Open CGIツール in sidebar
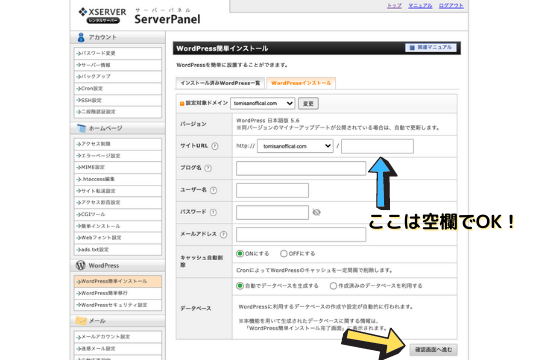 pyautogui.click(x=118, y=214)
